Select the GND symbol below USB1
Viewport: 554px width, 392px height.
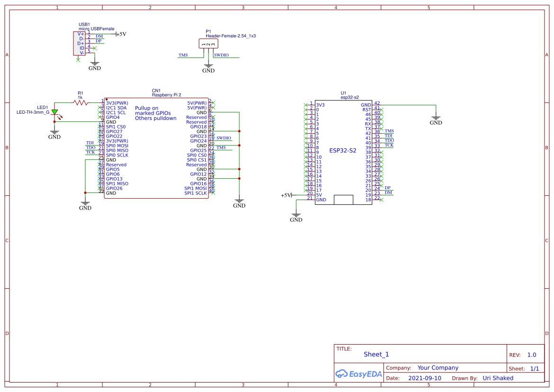[94, 64]
